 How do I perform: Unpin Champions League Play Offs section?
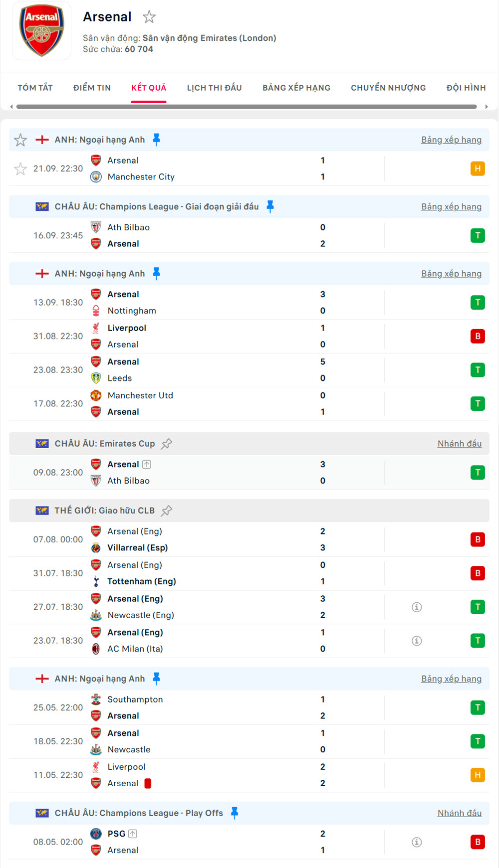point(234,813)
